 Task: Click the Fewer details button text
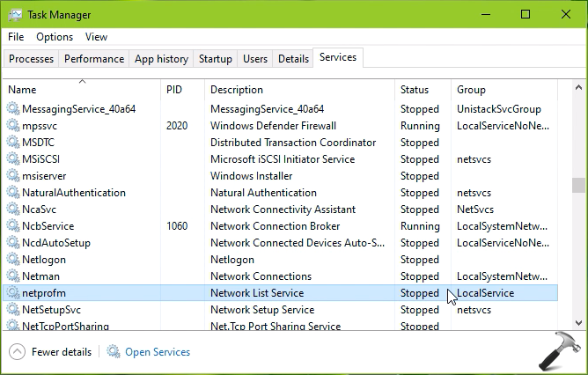(x=61, y=352)
